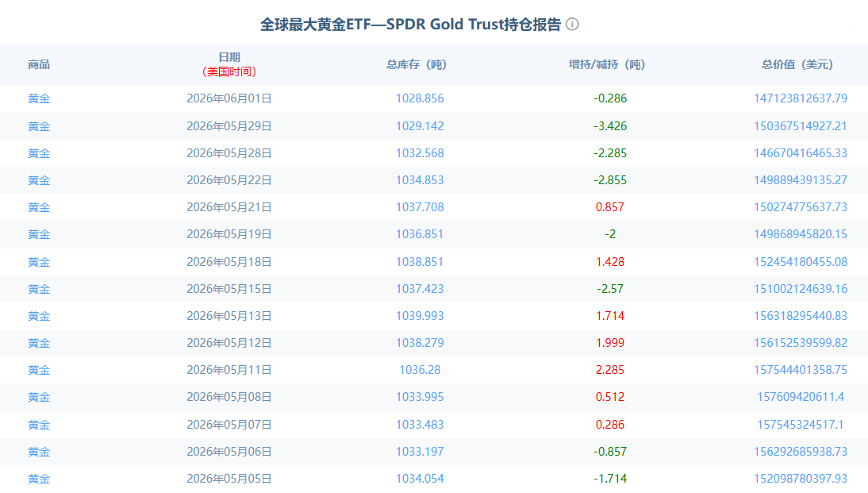868x493 pixels.
Task: Click the total value 150367514927.21
Action: point(801,126)
